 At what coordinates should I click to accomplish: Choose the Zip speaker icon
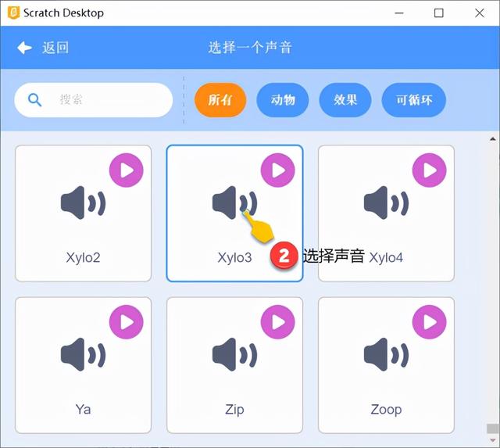[234, 355]
